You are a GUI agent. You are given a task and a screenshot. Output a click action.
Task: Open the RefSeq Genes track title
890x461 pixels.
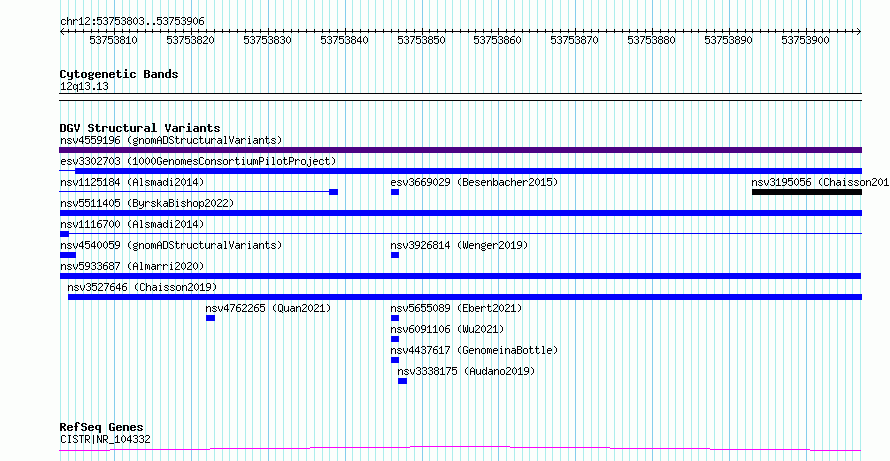click(x=102, y=427)
